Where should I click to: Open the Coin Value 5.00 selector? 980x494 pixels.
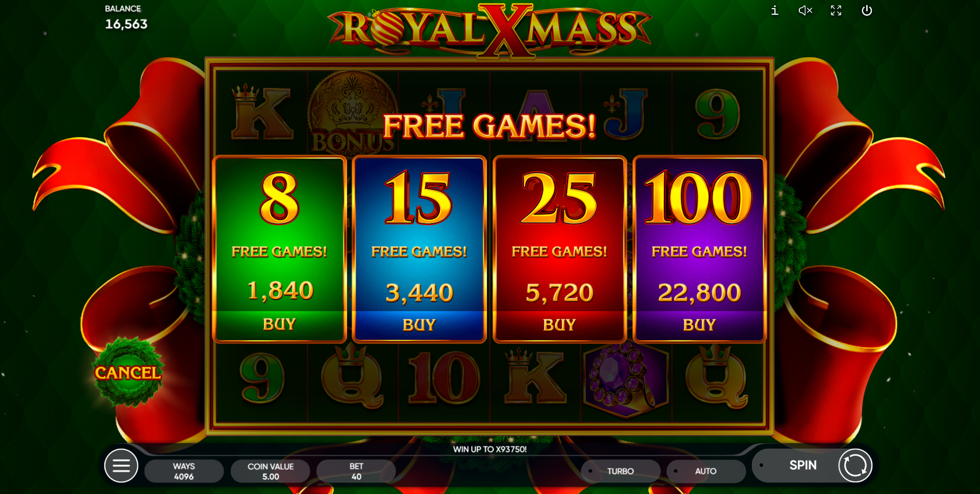(x=271, y=471)
